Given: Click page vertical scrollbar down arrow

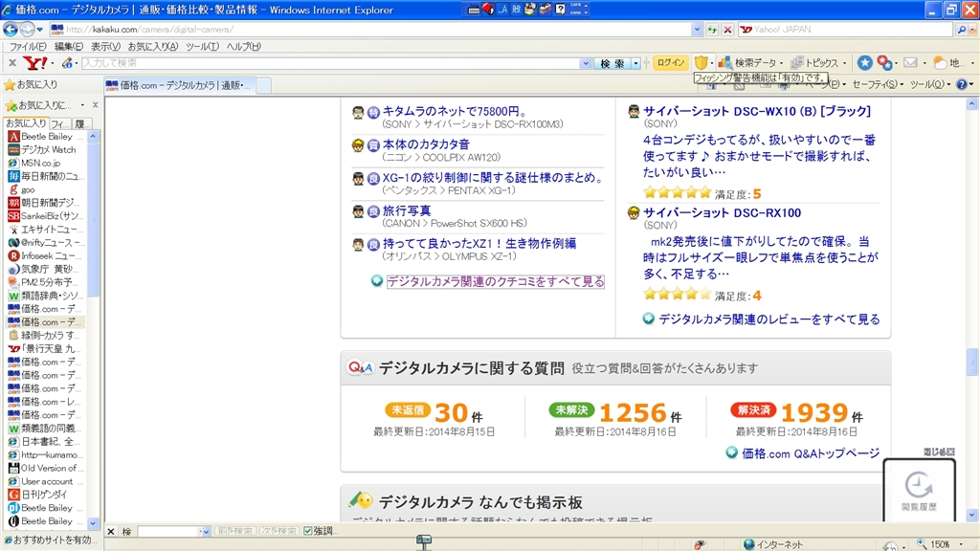Looking at the screenshot, I should [x=972, y=516].
